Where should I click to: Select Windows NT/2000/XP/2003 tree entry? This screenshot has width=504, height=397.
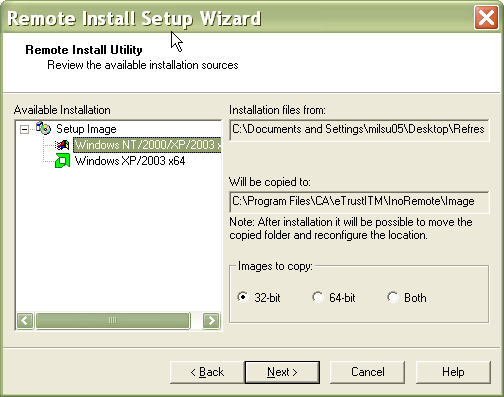(147, 145)
